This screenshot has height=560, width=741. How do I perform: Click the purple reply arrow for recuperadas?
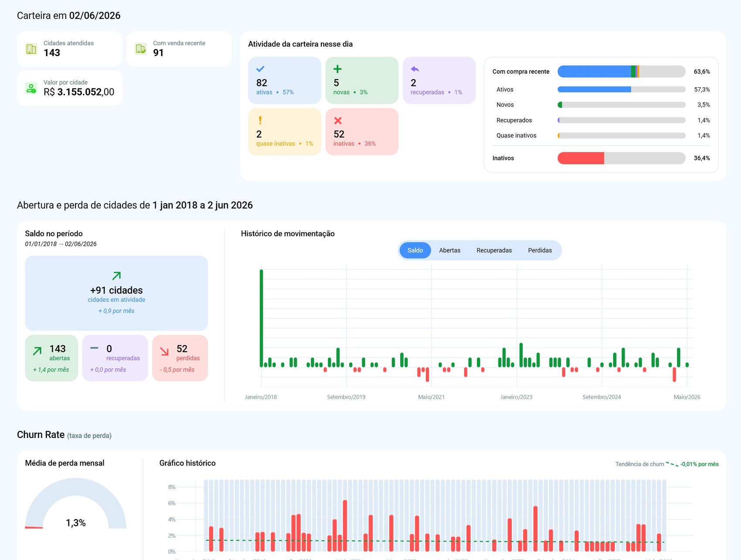(x=415, y=69)
